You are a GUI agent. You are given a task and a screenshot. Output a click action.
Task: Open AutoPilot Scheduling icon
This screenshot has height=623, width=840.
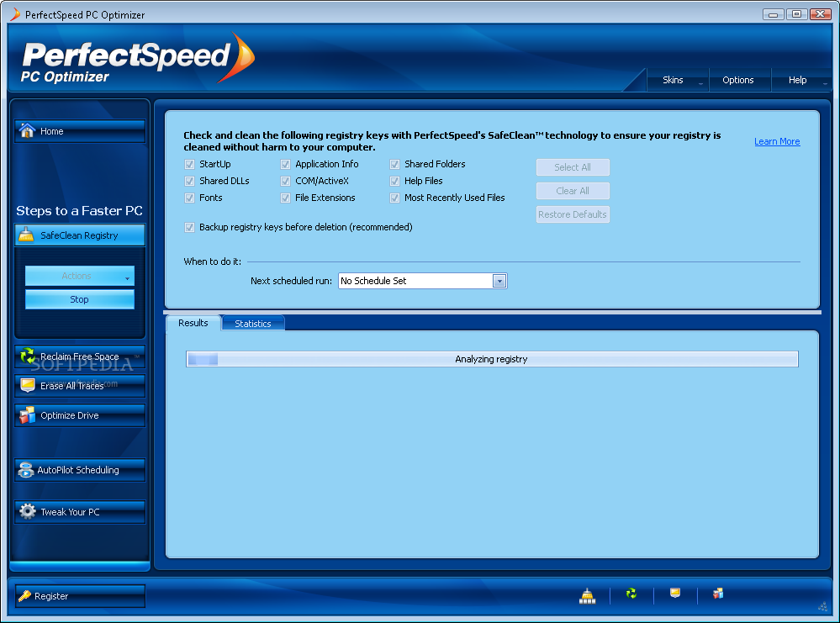pos(26,470)
